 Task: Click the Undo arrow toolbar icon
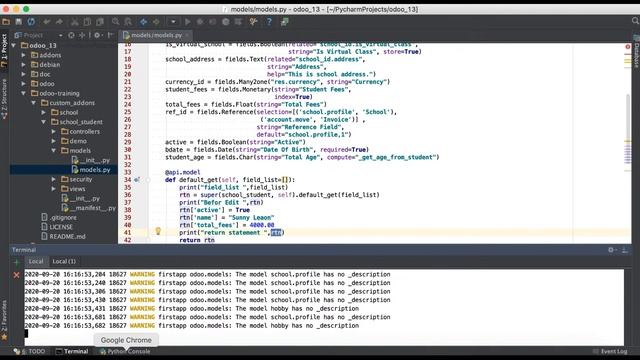(47, 22)
